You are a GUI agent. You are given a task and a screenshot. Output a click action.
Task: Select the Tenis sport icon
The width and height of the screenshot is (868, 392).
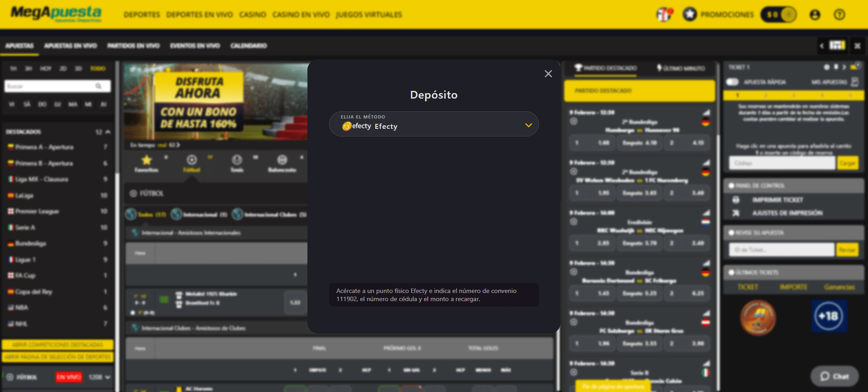point(237,160)
